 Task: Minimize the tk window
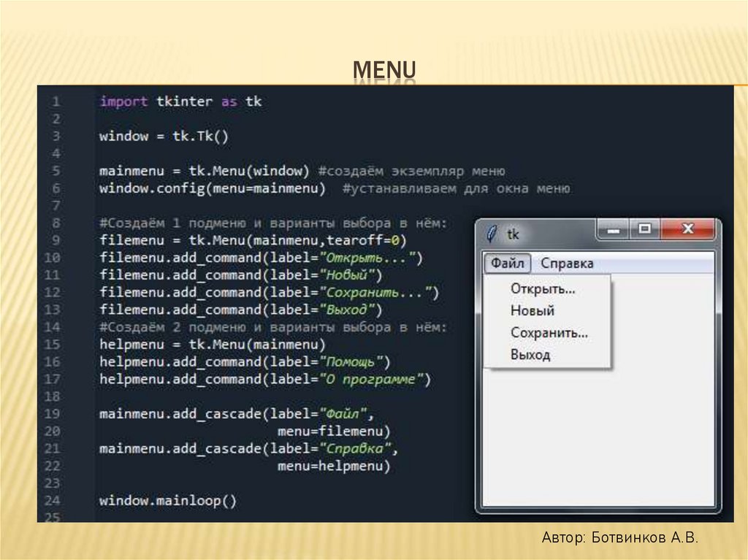tap(614, 229)
